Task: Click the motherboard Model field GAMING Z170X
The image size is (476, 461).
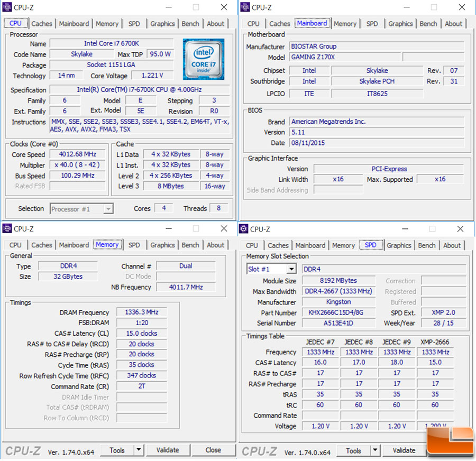Action: click(x=345, y=57)
